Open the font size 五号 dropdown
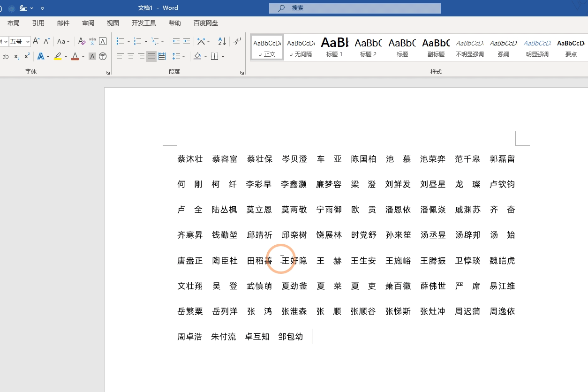588x392 pixels. coord(28,42)
